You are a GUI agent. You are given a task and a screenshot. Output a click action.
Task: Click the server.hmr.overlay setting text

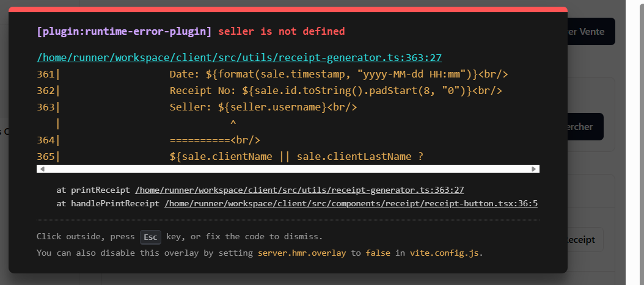[302, 253]
